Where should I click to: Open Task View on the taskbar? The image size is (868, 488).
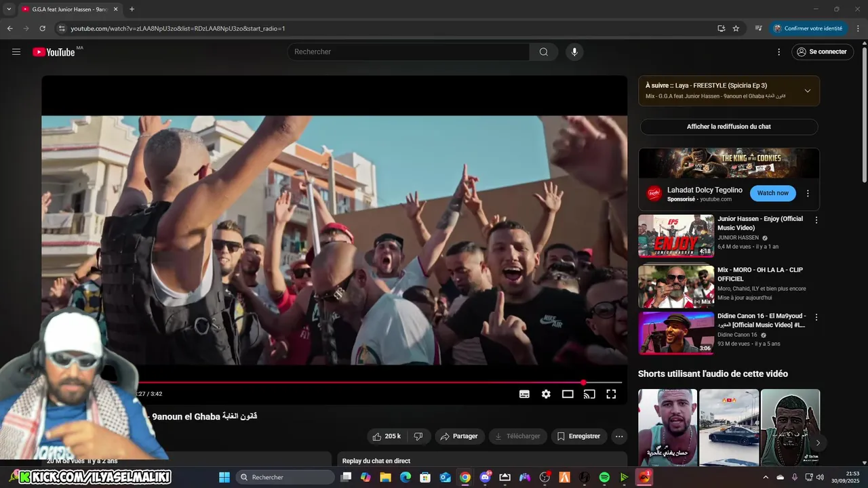point(346,477)
